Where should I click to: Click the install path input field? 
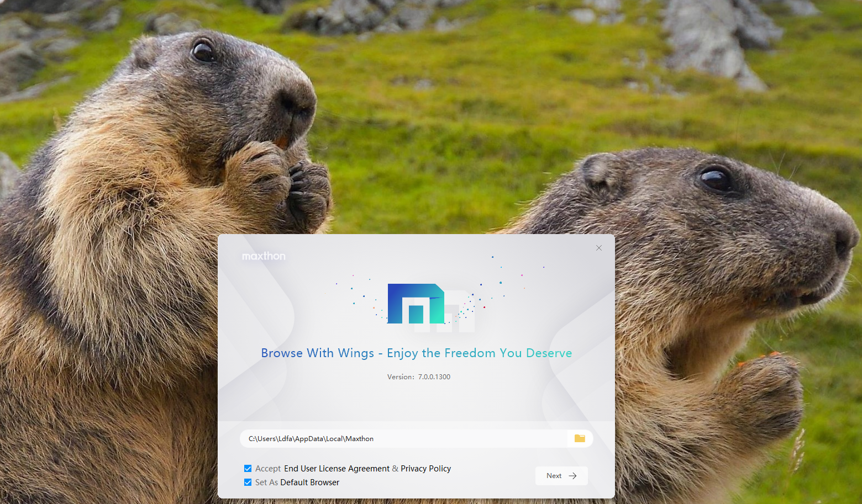pos(404,439)
